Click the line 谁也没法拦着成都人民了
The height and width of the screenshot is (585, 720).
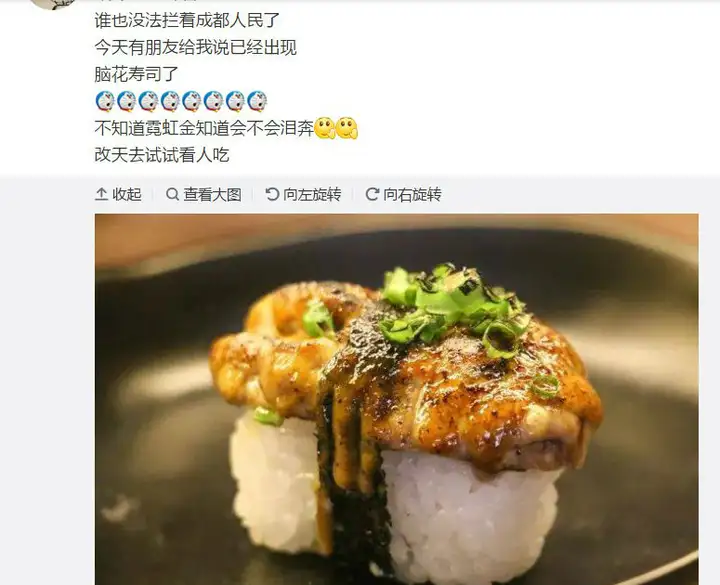tap(187, 20)
